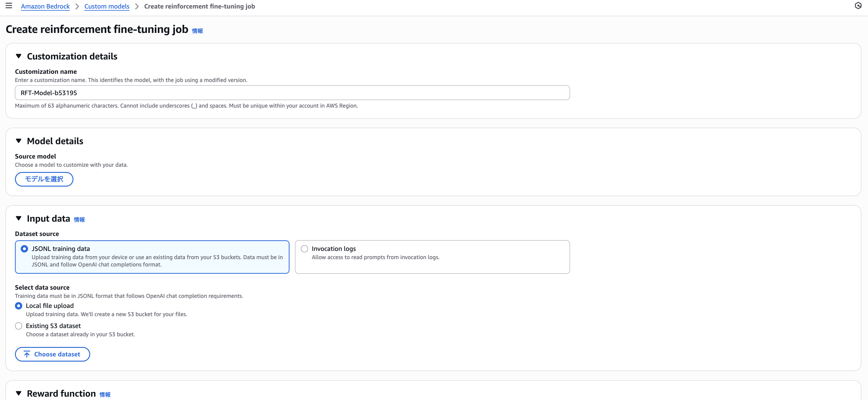Viewport: 868px width, 400px height.
Task: Click the upload arrow icon on Choose dataset
Action: pos(27,354)
